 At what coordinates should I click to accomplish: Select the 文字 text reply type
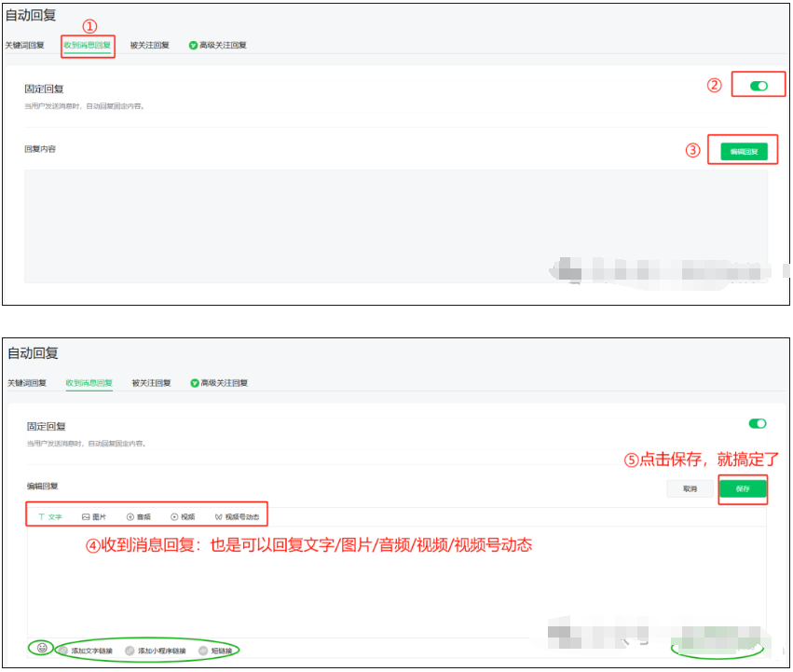50,516
